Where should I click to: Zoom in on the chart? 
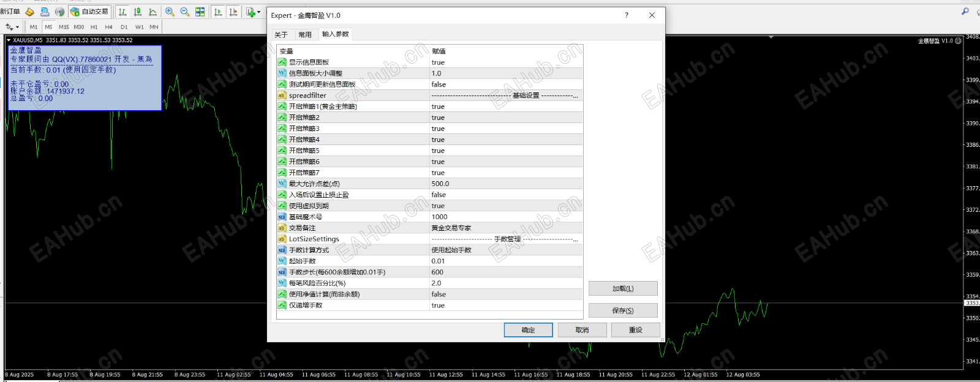pos(170,12)
